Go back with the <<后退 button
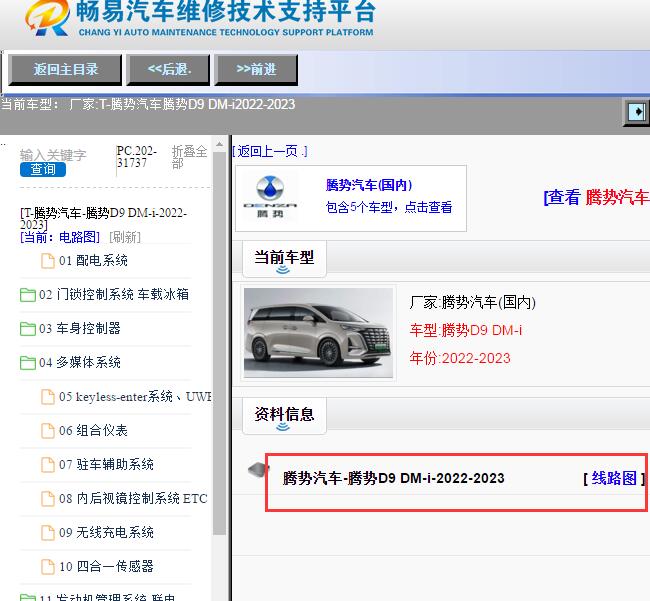Viewport: 650px width, 601px height. click(x=168, y=70)
